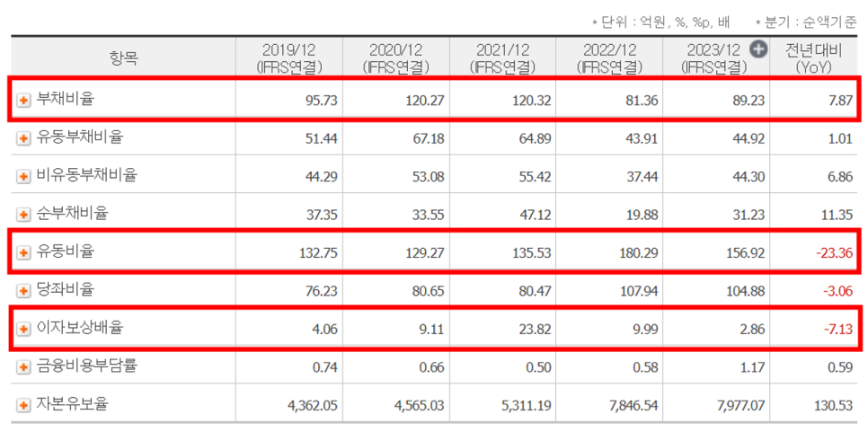Click the 전년대비 (YoY) column header

tap(813, 58)
